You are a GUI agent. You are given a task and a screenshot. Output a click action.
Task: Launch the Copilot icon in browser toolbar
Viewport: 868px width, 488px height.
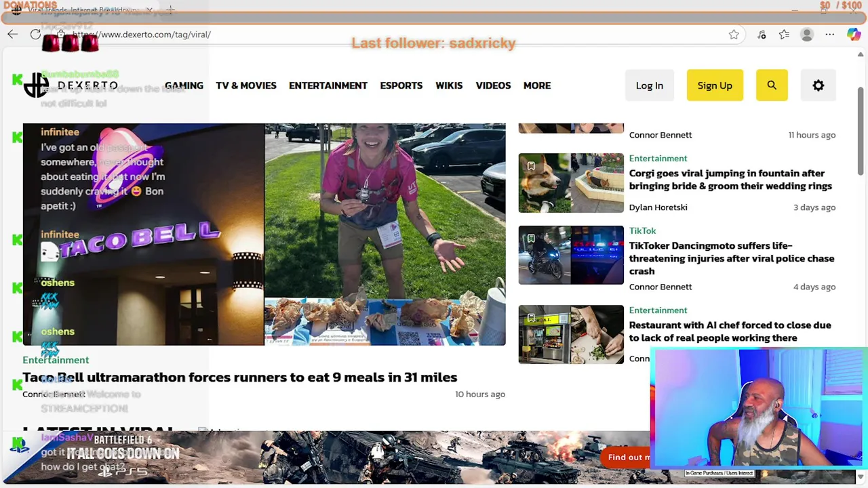854,35
